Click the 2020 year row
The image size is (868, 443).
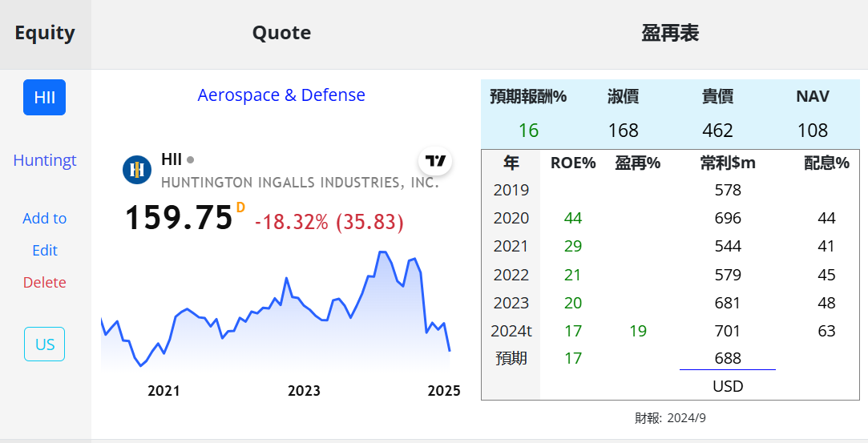[x=511, y=219]
